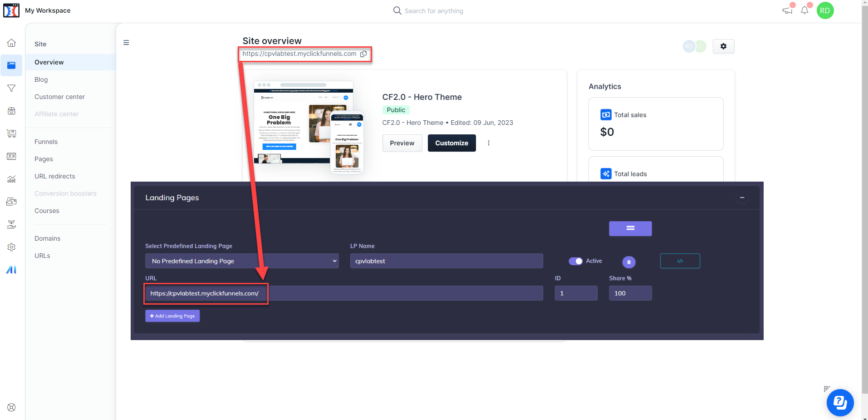Delete landing page with trash icon
This screenshot has width=868, height=420.
pos(628,262)
